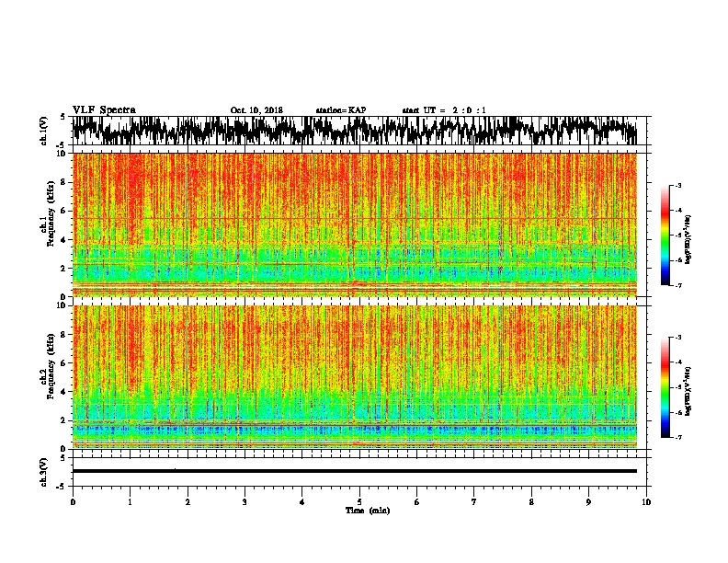The image size is (728, 563).
Task: Pick the color bar beside ch.2 spectrogram
Action: [x=665, y=387]
